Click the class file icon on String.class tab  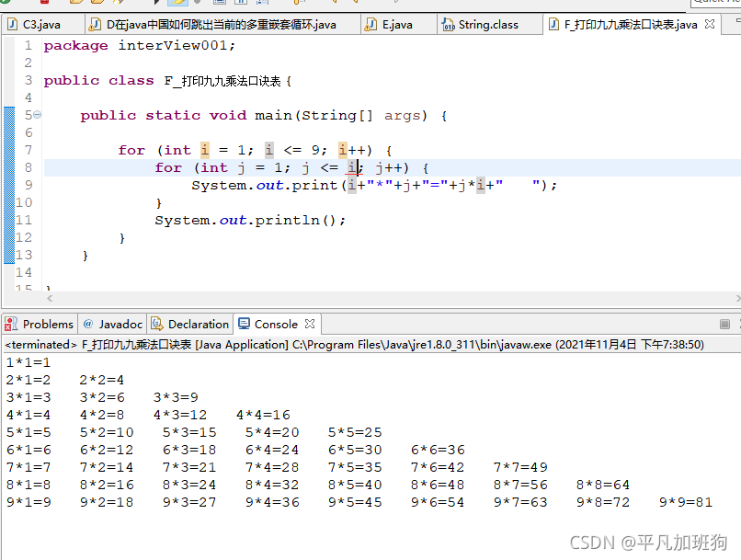[448, 24]
